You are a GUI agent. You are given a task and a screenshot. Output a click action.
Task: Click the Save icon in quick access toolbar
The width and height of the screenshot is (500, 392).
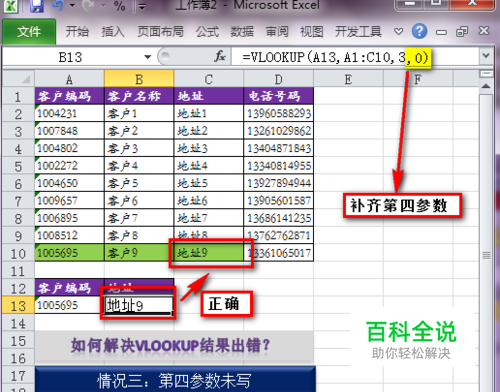click(x=36, y=5)
